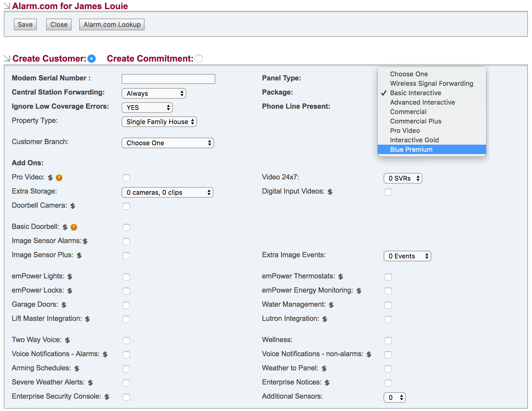Collapse the Create Customer section arrow

7,58
